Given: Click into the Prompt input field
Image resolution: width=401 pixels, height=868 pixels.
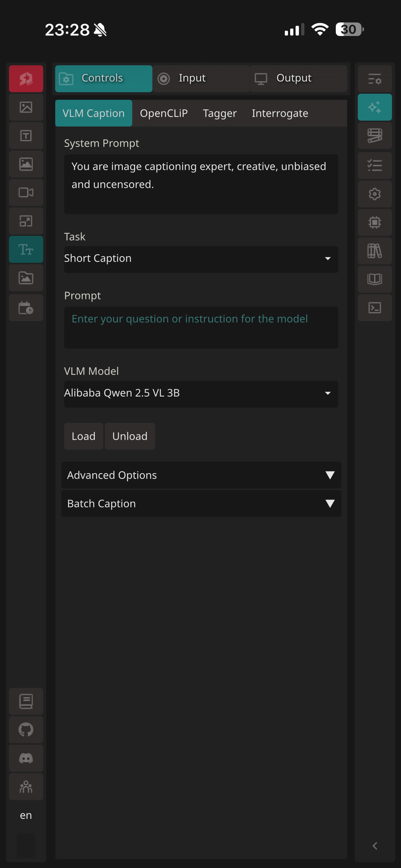Looking at the screenshot, I should coord(201,327).
